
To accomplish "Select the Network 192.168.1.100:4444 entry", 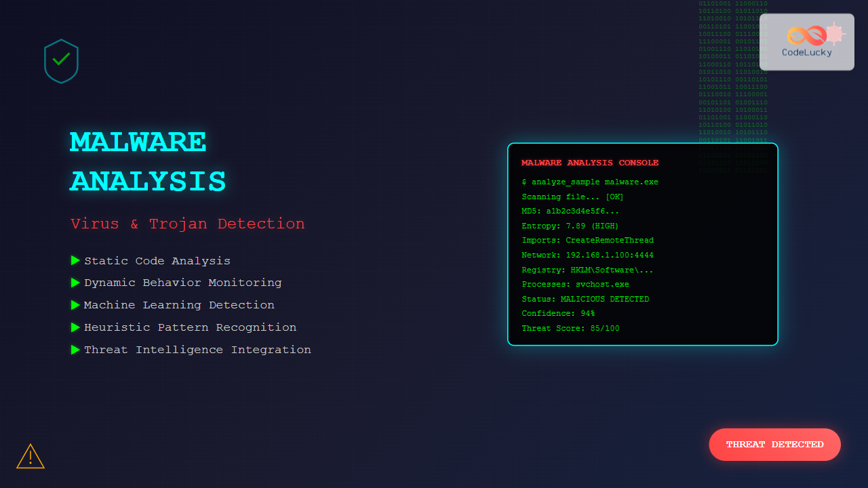I will 587,255.
